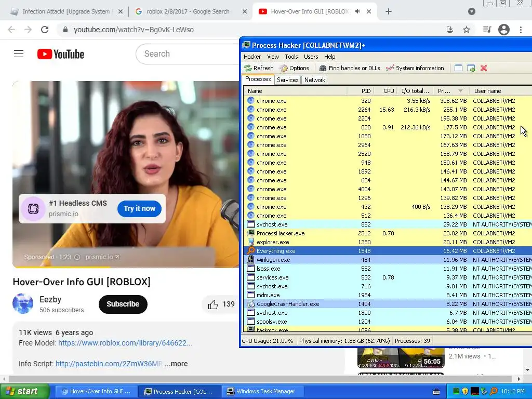Click the Refresh icon in Process Hacker toolbar
The width and height of the screenshot is (532, 399).
pyautogui.click(x=248, y=68)
